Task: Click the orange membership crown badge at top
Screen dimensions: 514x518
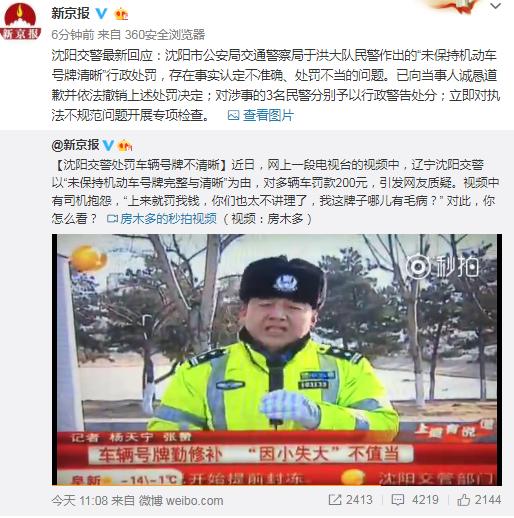Action: pyautogui.click(x=121, y=14)
